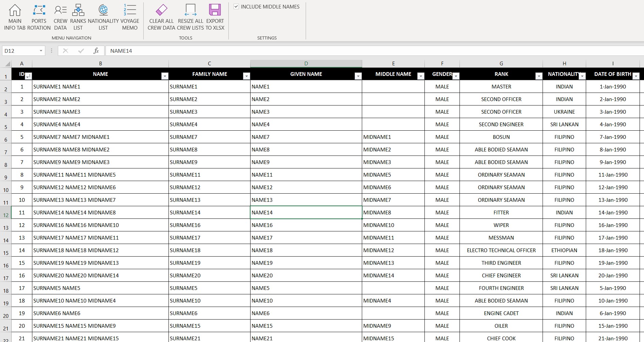Run Resize All Crew Lists tool
The image size is (644, 342).
[190, 17]
